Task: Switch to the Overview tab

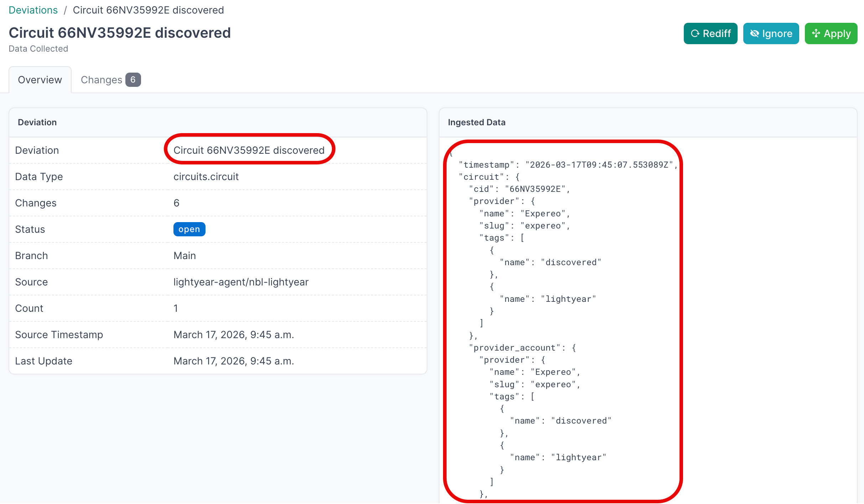Action: coord(40,80)
